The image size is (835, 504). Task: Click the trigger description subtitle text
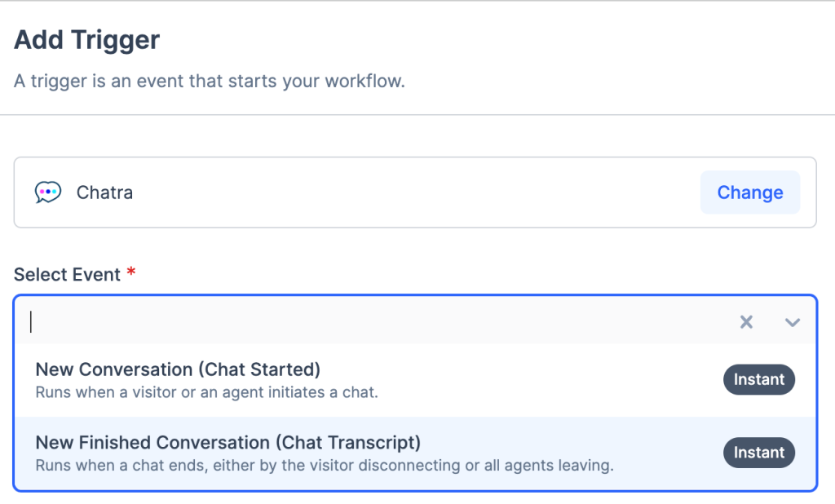click(210, 82)
